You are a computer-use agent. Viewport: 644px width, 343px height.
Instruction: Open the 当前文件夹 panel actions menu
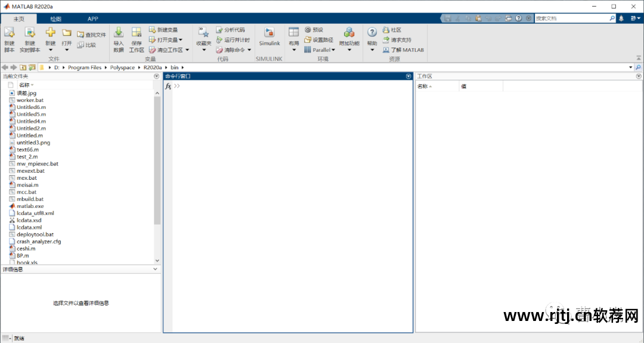tap(156, 76)
